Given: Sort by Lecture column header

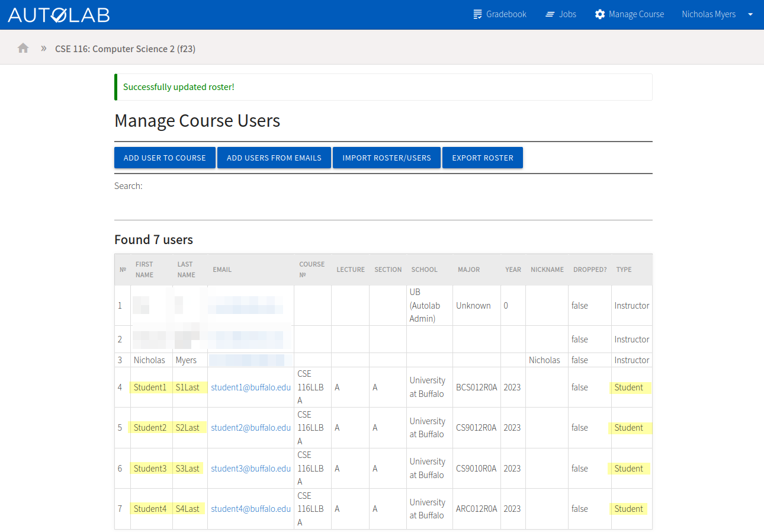Looking at the screenshot, I should 351,270.
